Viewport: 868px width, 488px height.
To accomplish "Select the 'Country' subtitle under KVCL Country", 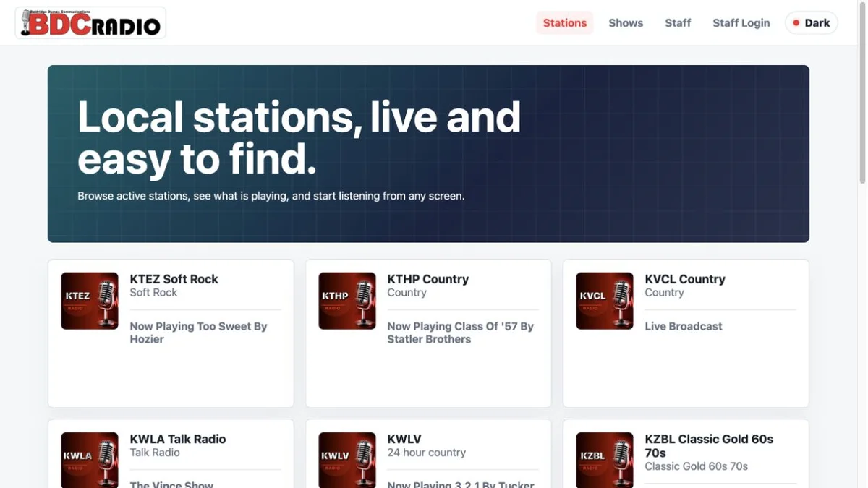I will [x=664, y=293].
